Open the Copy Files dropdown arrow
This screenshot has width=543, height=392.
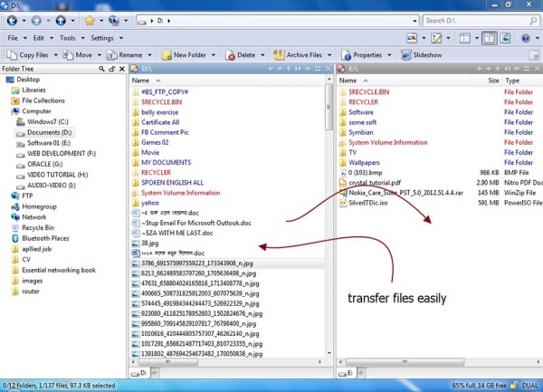click(x=55, y=55)
